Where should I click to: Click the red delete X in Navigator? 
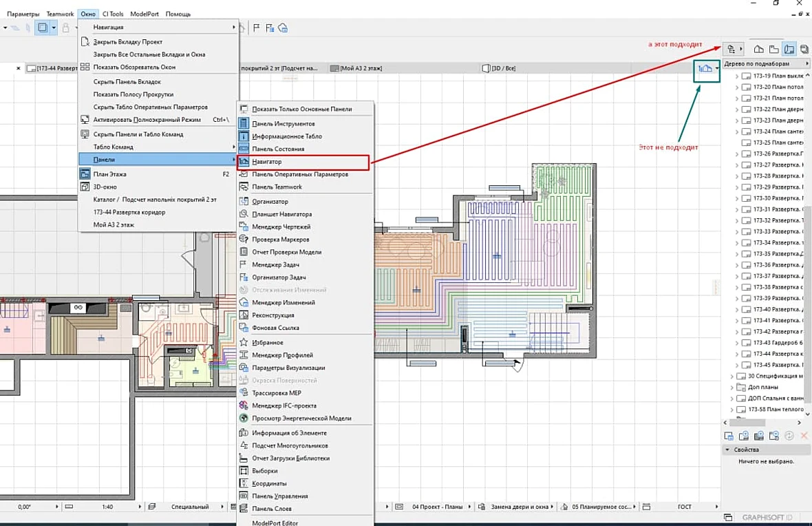click(x=804, y=436)
